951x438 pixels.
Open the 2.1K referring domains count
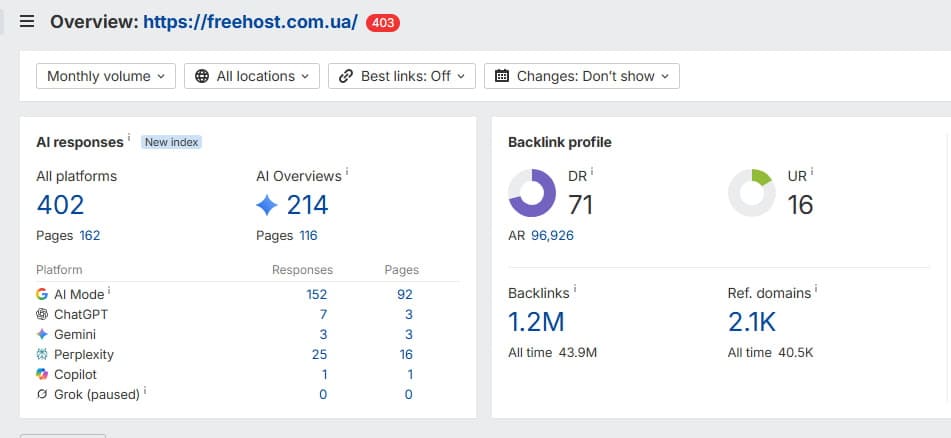point(752,322)
